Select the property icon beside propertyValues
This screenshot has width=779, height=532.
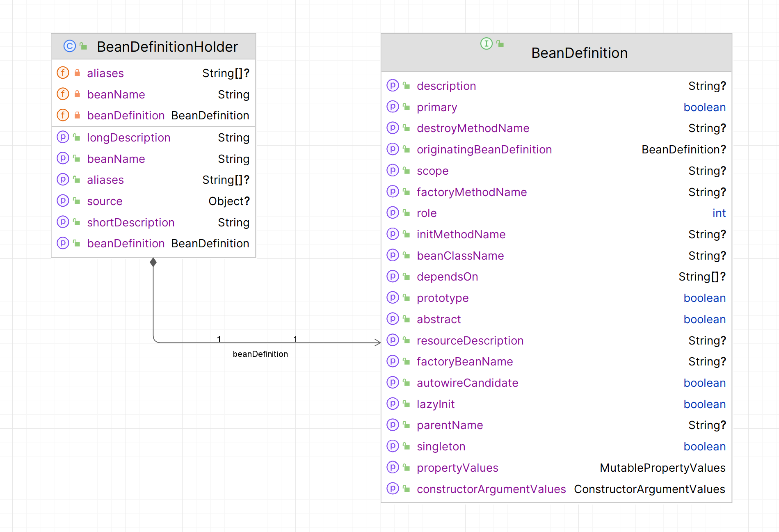393,468
